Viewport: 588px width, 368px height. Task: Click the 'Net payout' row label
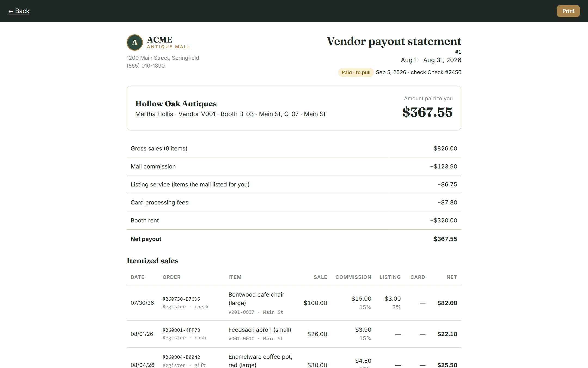coord(146,239)
